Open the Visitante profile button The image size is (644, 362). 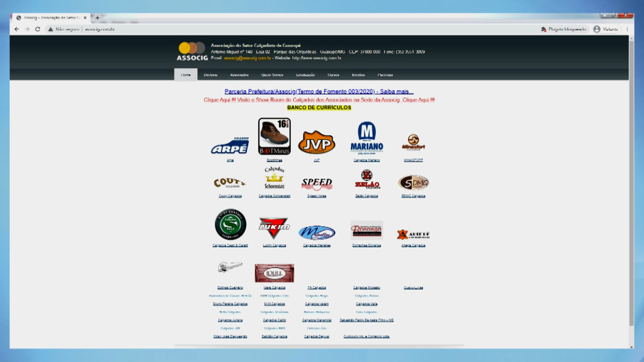click(606, 29)
